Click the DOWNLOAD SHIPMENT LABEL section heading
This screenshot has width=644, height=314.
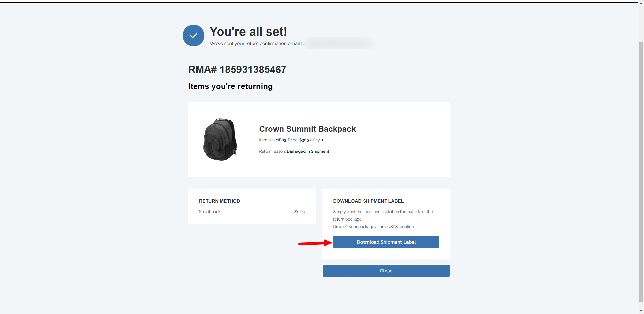pyautogui.click(x=368, y=201)
